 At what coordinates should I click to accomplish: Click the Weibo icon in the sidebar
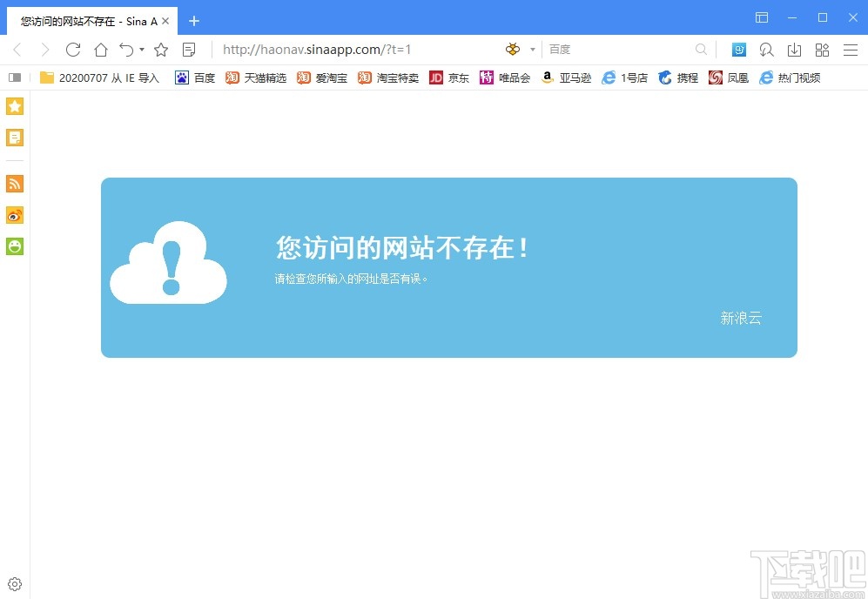click(x=14, y=215)
